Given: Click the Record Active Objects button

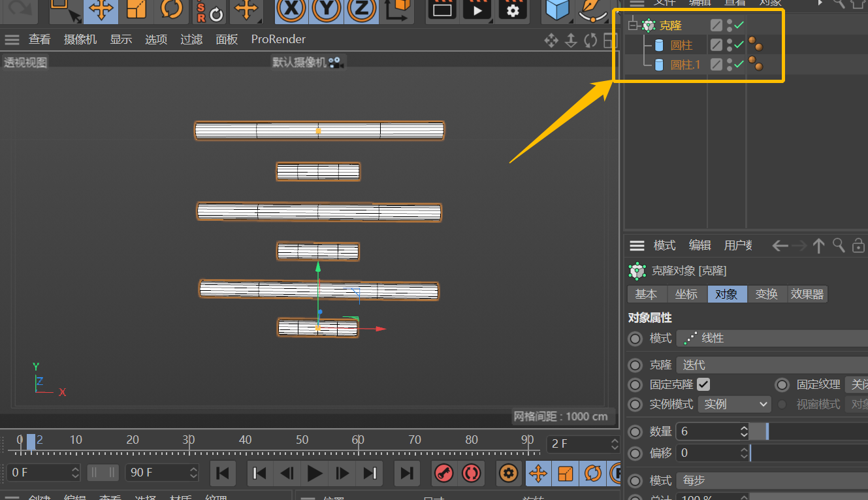Looking at the screenshot, I should (444, 473).
